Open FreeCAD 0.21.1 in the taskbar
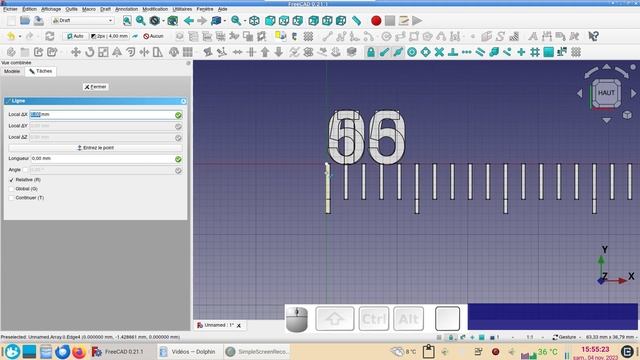 click(118, 351)
